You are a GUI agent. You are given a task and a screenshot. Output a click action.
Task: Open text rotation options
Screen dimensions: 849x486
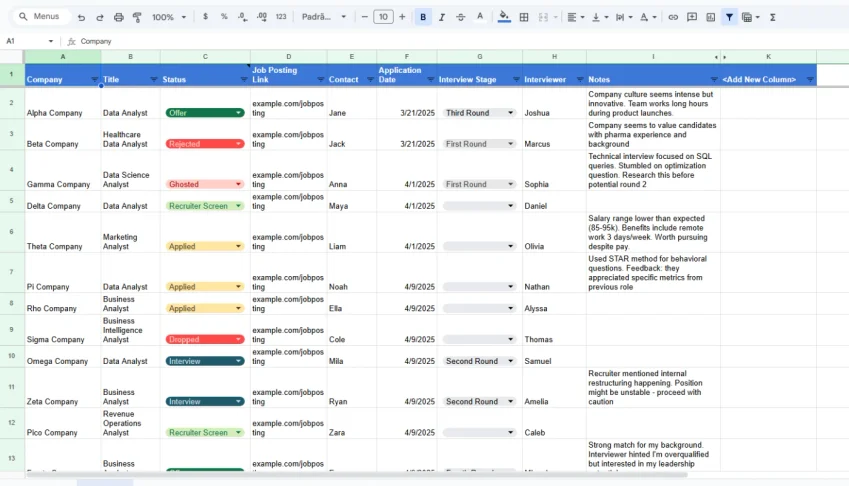pos(648,17)
